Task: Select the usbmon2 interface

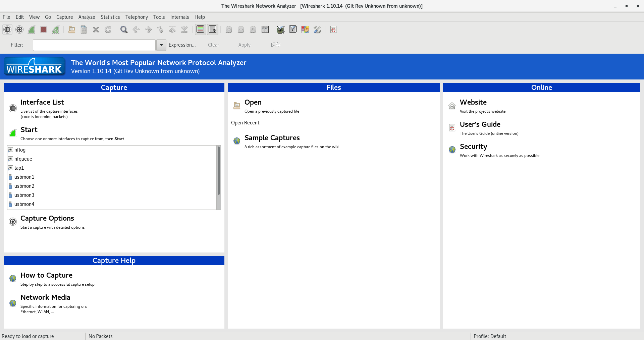Action: pyautogui.click(x=112, y=186)
